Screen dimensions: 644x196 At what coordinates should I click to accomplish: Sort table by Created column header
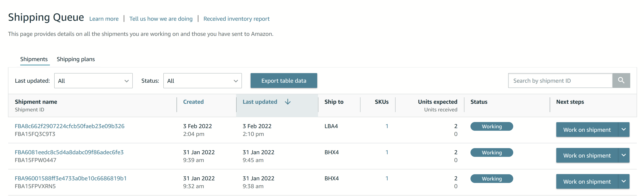[x=194, y=102]
